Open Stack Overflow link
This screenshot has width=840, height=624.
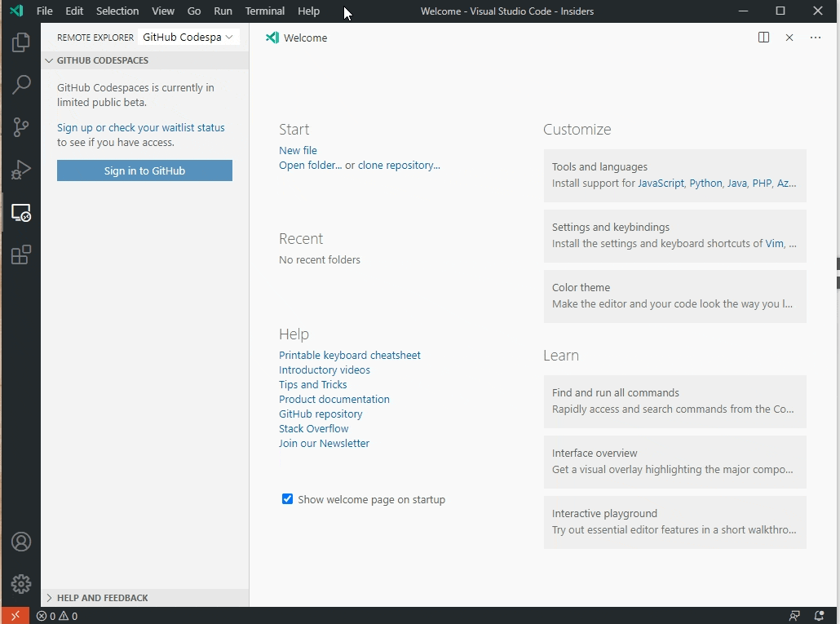click(314, 428)
